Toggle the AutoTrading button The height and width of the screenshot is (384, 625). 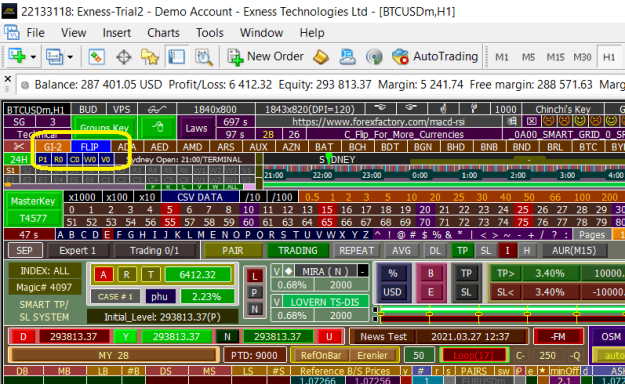point(435,57)
